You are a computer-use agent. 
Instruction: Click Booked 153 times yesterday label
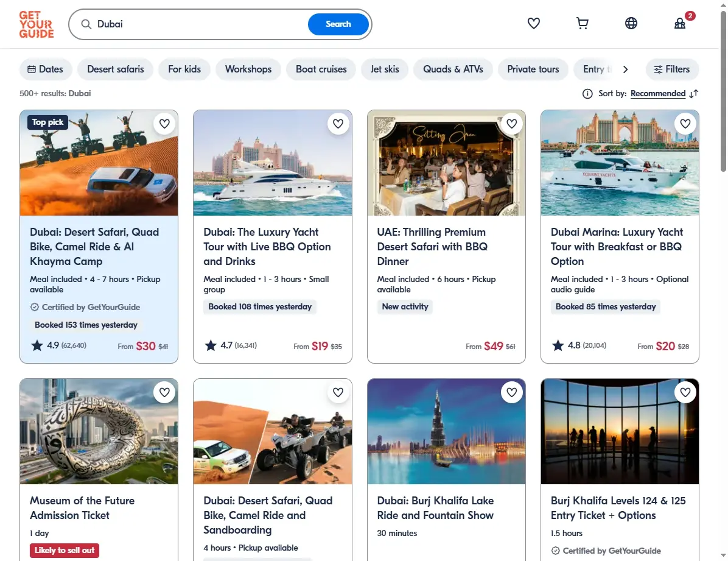[86, 325]
